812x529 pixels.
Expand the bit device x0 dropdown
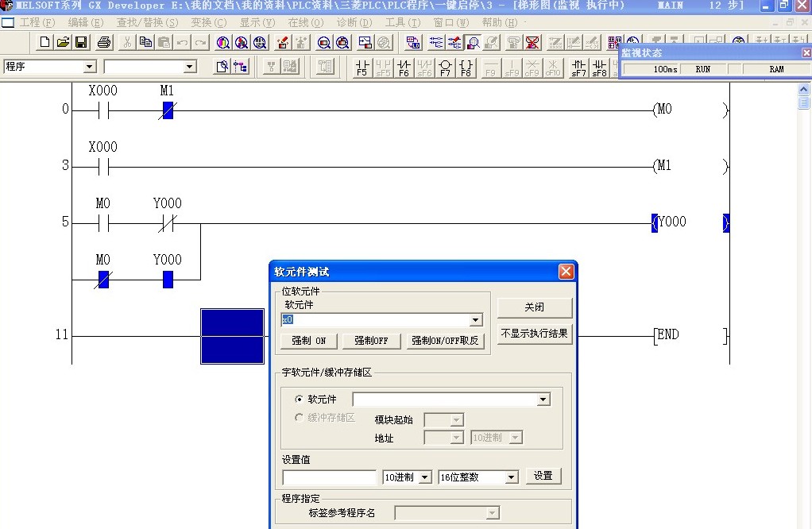(x=475, y=320)
